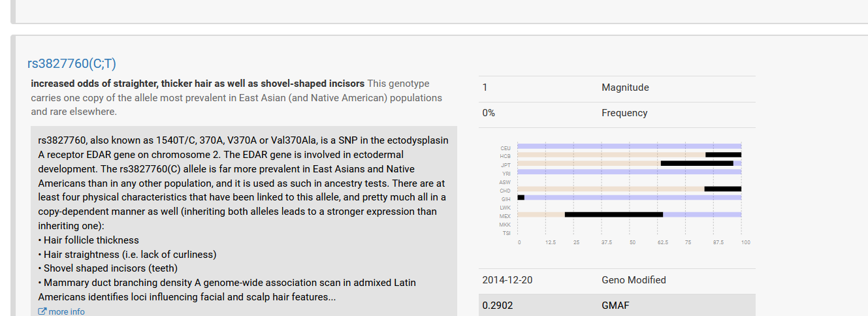This screenshot has width=868, height=316.
Task: Click the GMAF row label
Action: click(615, 306)
